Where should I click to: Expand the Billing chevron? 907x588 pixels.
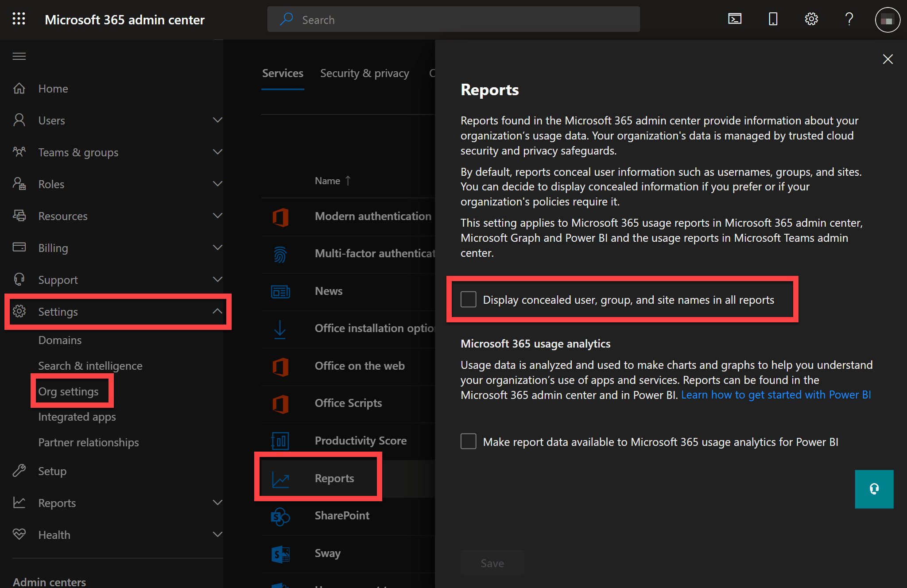(217, 248)
